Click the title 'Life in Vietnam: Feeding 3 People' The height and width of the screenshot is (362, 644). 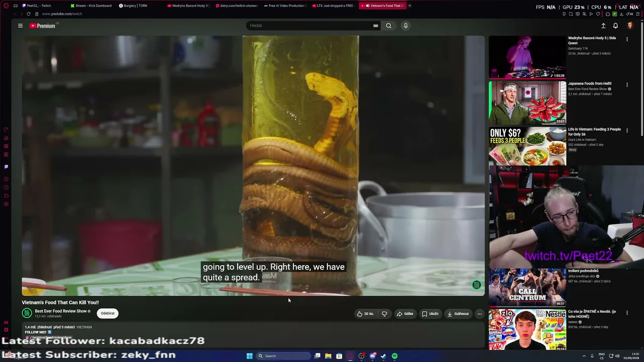tap(594, 131)
